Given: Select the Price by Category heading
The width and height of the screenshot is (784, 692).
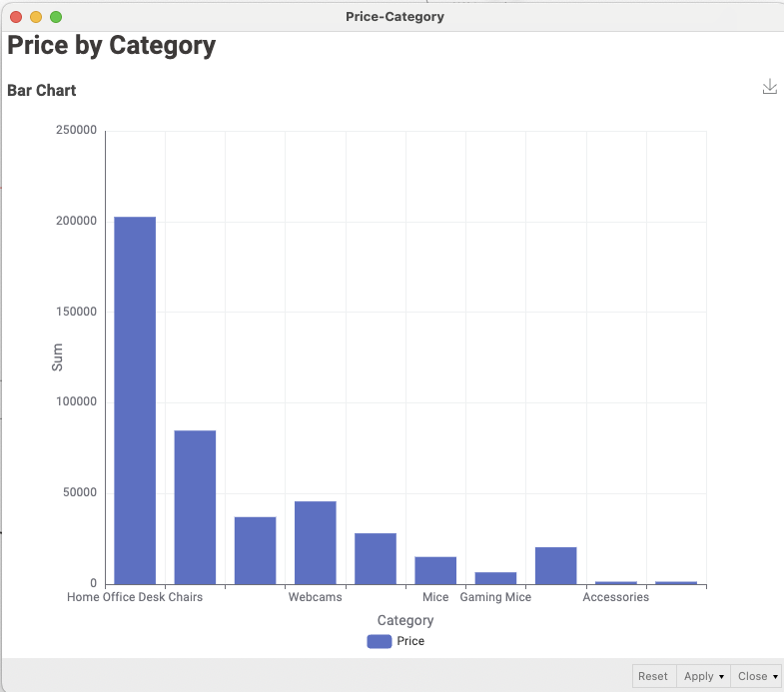Looking at the screenshot, I should (x=112, y=46).
